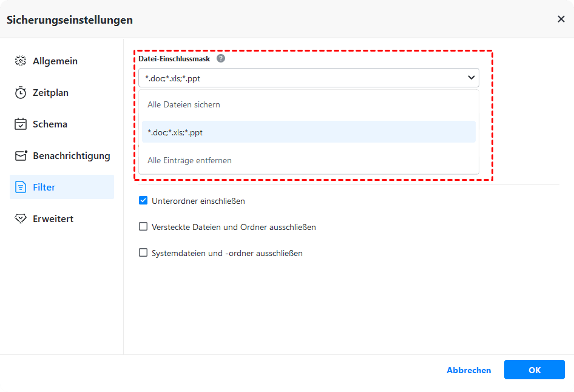Close the Sicherungseinstellungen dialog with X
Image resolution: width=574 pixels, height=392 pixels.
coord(561,19)
